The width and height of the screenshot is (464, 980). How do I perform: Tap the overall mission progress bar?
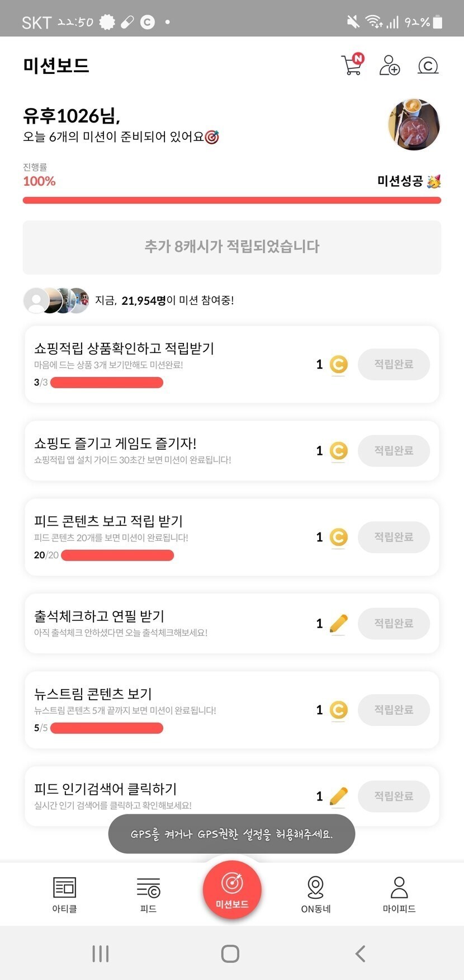pos(231,200)
